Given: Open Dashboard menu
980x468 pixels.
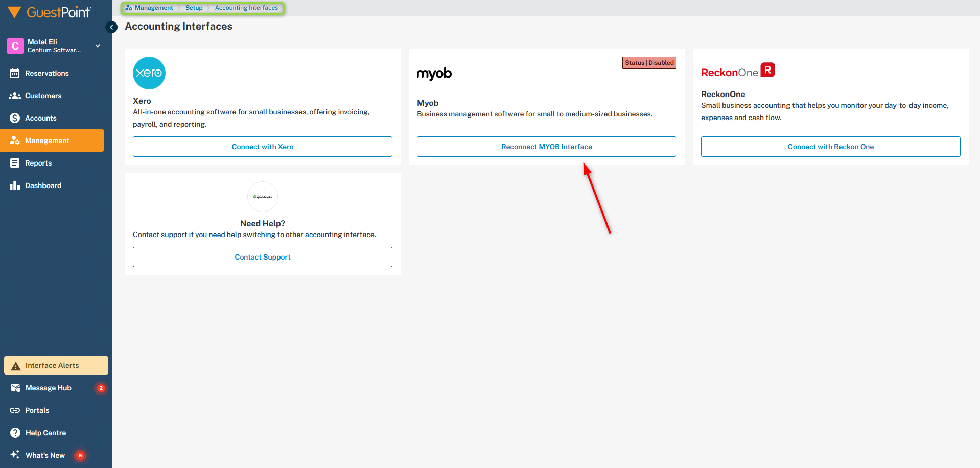Looking at the screenshot, I should [x=52, y=185].
